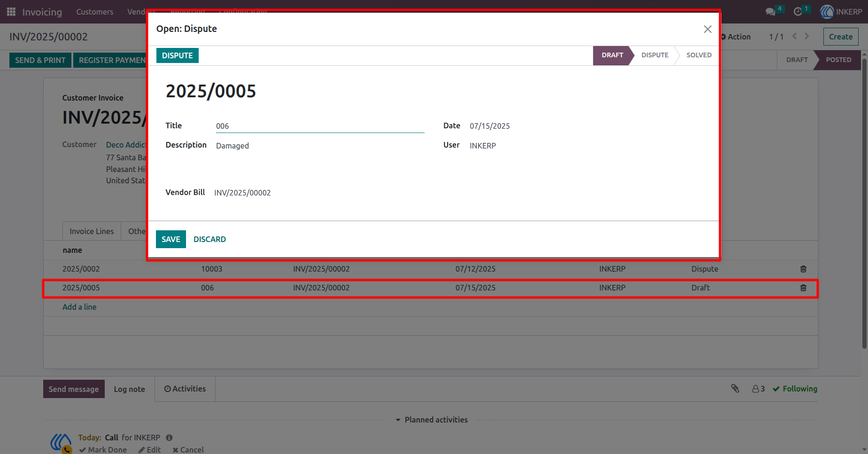Screen dimensions: 868x454
Task: Edit the Description field with Damaged
Action: [320, 146]
